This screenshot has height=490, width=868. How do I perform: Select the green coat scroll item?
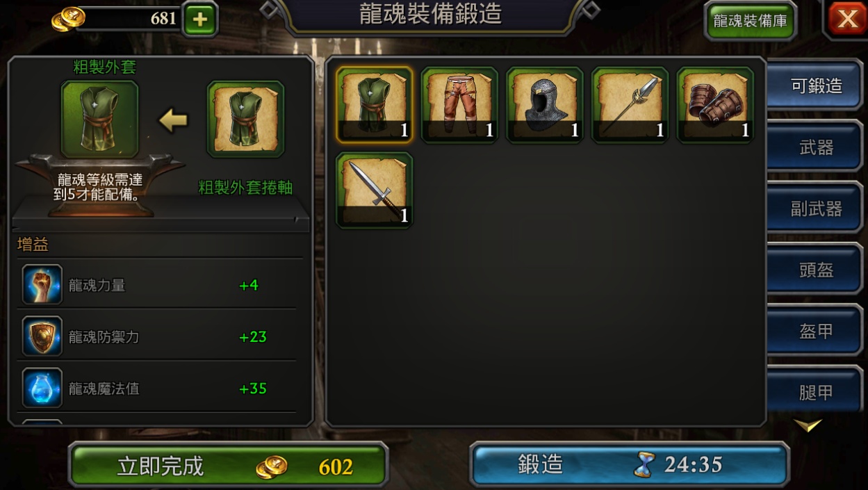pos(374,105)
